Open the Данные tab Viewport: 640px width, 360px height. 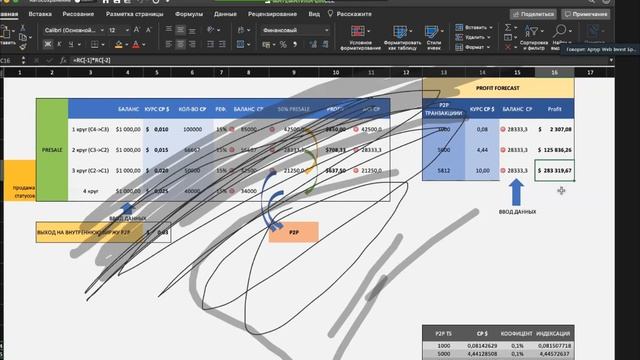pyautogui.click(x=225, y=14)
